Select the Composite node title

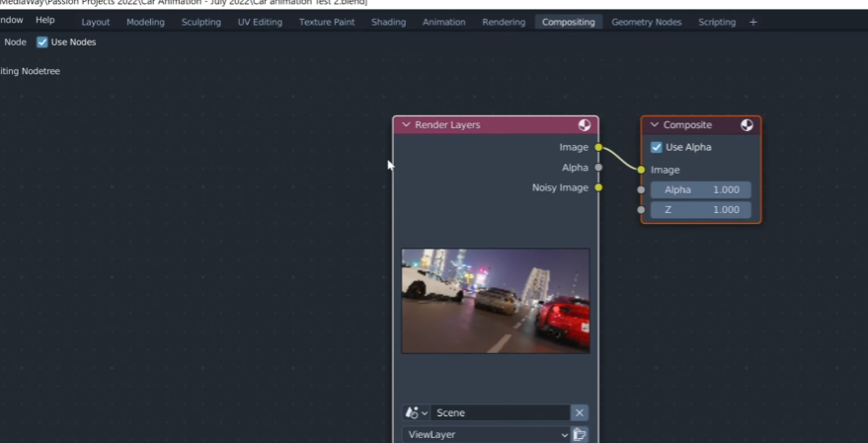[x=687, y=125]
